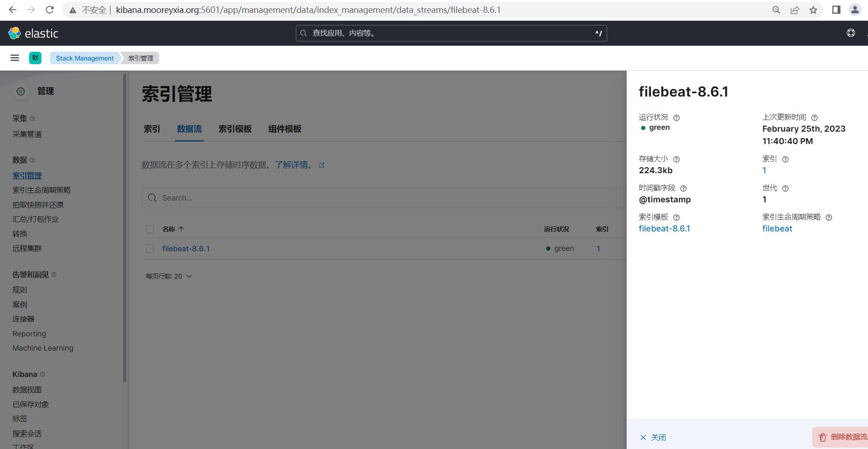Viewport: 868px width, 449px height.
Task: Open the 每页行数: 20 dropdown
Action: tap(169, 276)
